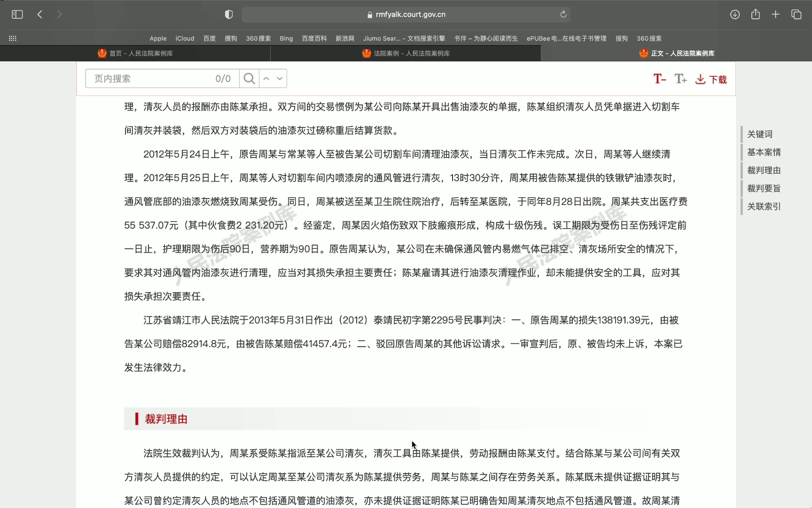
Task: Open a new tab
Action: point(775,15)
